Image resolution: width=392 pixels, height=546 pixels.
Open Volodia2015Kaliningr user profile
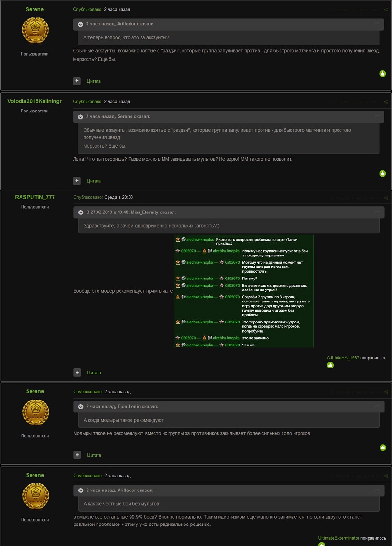coord(34,101)
